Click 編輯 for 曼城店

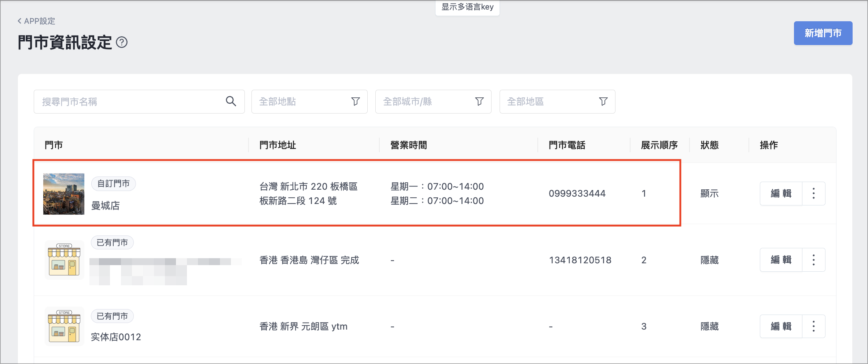(781, 193)
